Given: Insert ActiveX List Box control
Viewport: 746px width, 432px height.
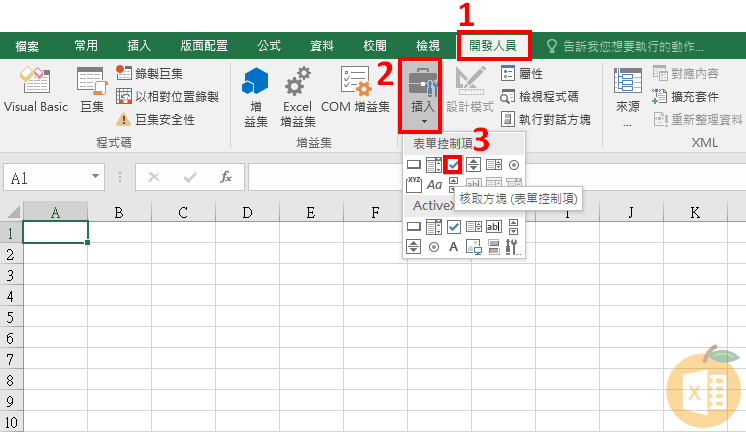Looking at the screenshot, I should [x=474, y=226].
